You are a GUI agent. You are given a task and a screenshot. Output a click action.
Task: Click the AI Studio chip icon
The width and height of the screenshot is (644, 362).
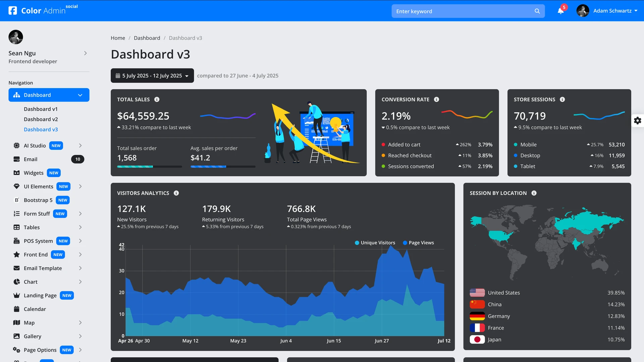click(16, 145)
